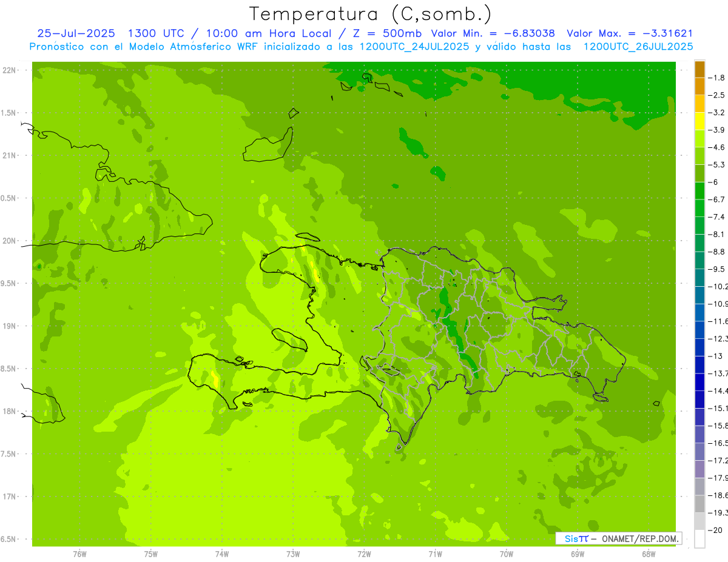The image size is (728, 562).
Task: Click the '-1.8' legend value
Action: click(x=718, y=78)
